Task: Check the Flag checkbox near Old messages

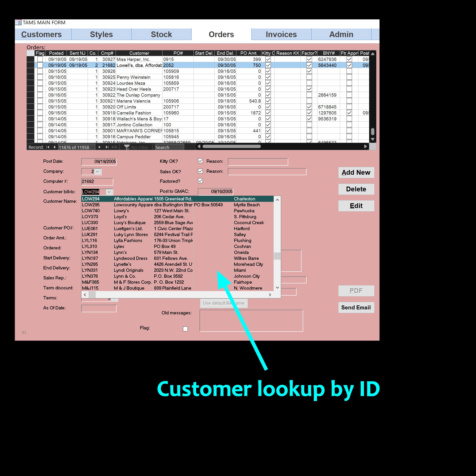Action: tap(186, 329)
